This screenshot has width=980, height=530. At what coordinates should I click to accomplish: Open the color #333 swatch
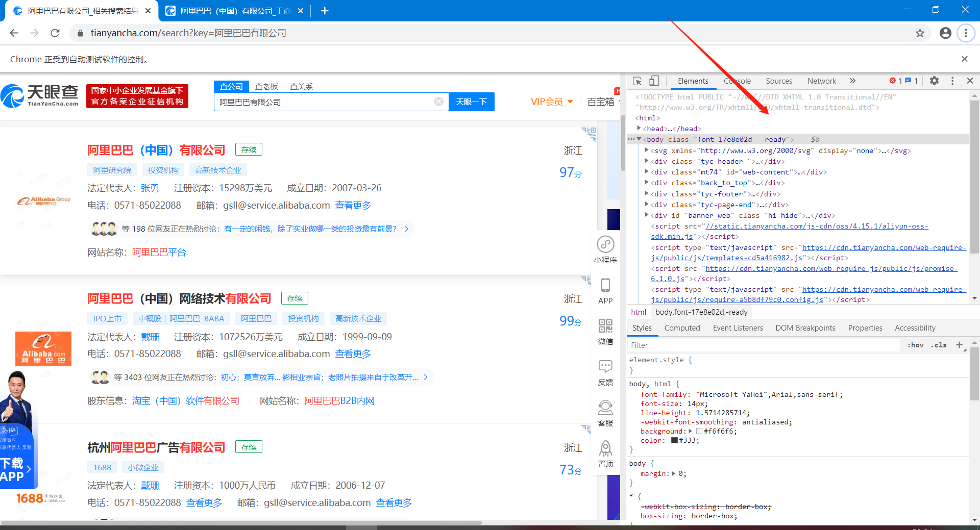coord(674,441)
